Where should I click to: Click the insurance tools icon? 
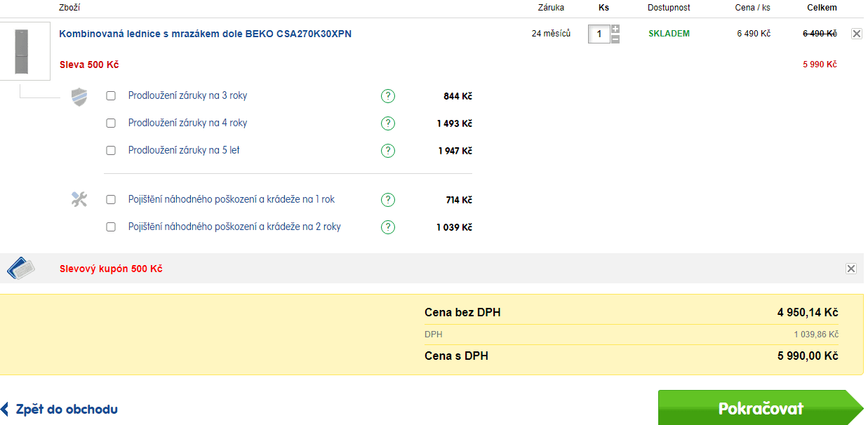79,200
